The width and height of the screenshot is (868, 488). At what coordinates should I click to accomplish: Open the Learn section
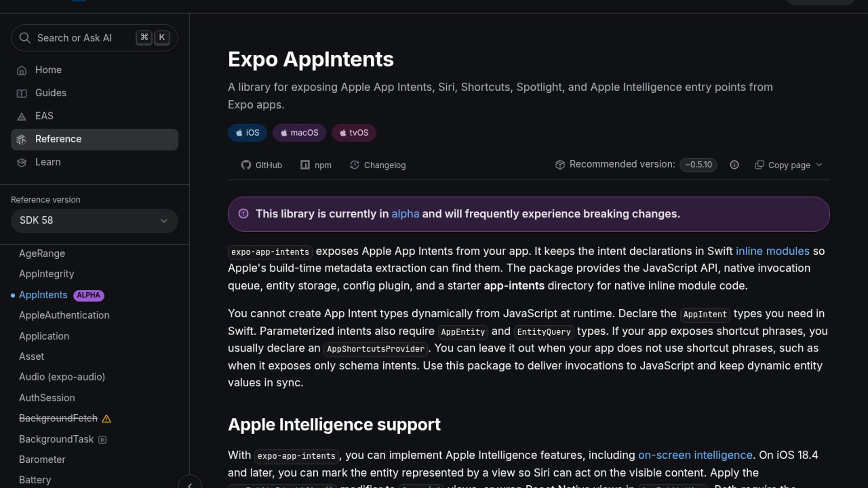[x=94, y=162]
